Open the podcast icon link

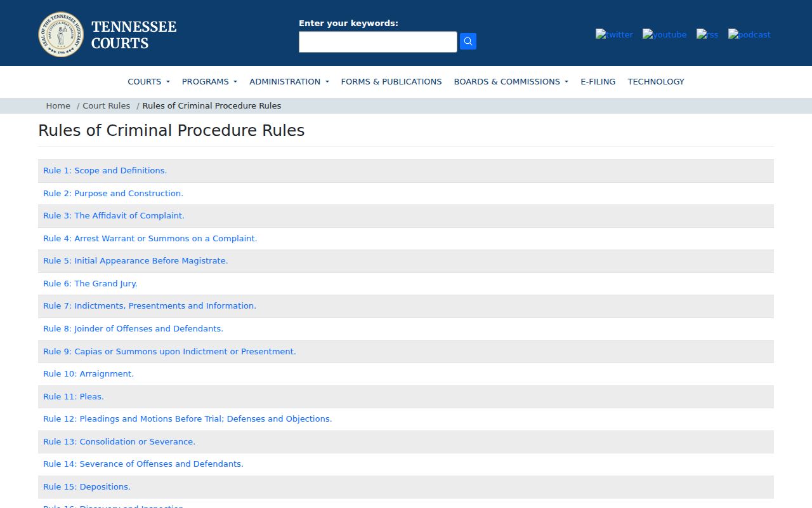(x=749, y=34)
